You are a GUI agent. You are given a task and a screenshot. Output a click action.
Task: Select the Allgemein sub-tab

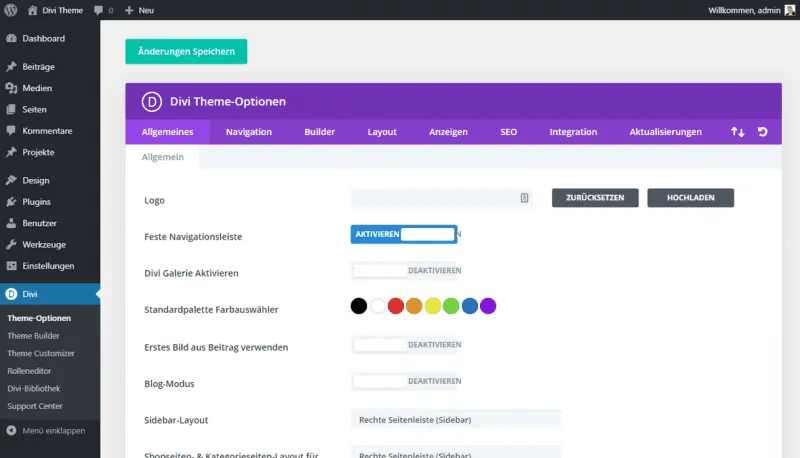163,157
